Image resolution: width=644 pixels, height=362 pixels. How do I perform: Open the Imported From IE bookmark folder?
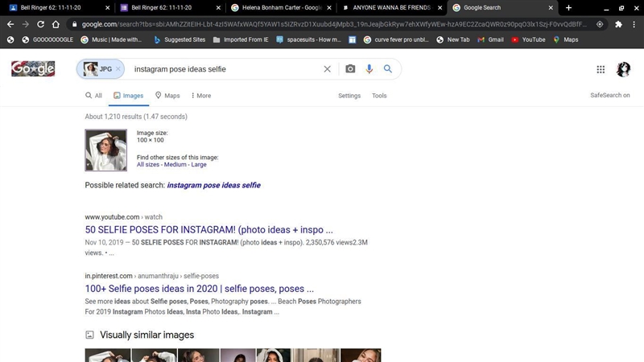[241, 39]
